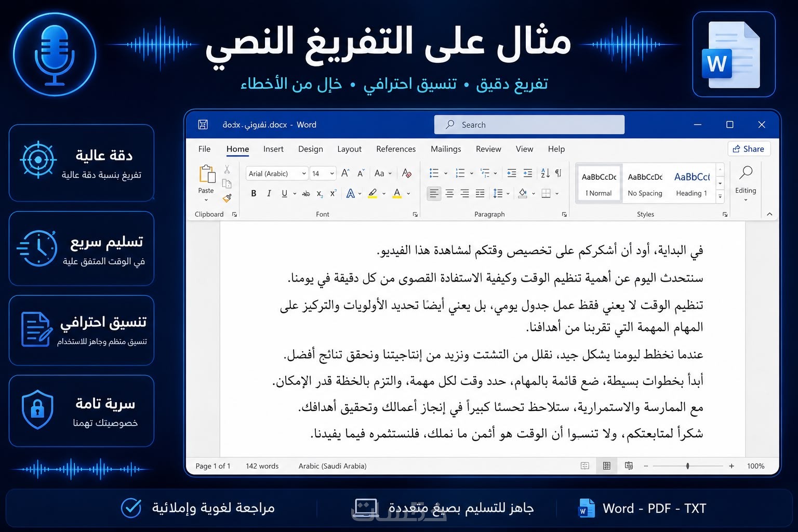Image resolution: width=798 pixels, height=532 pixels.
Task: Increase the paragraph indent
Action: 528,173
